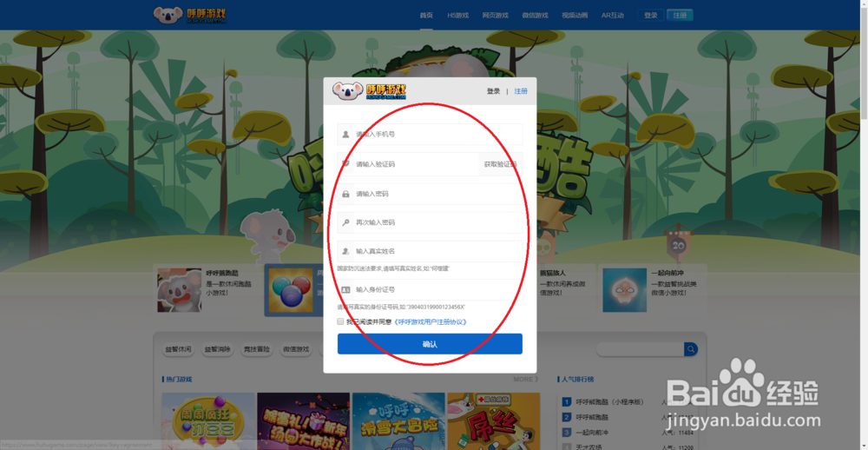The image size is (868, 450).
Task: Open the 首页 navigation tab
Action: point(426,16)
